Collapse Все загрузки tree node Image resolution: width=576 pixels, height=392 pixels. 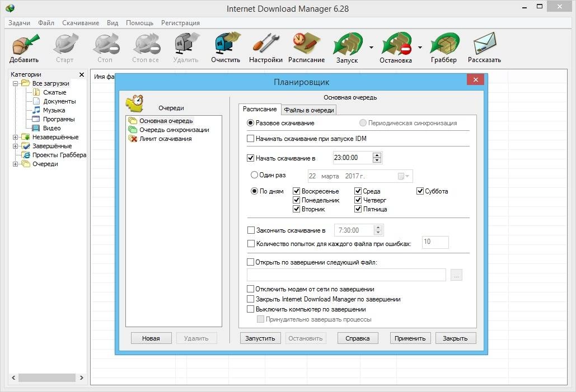16,84
